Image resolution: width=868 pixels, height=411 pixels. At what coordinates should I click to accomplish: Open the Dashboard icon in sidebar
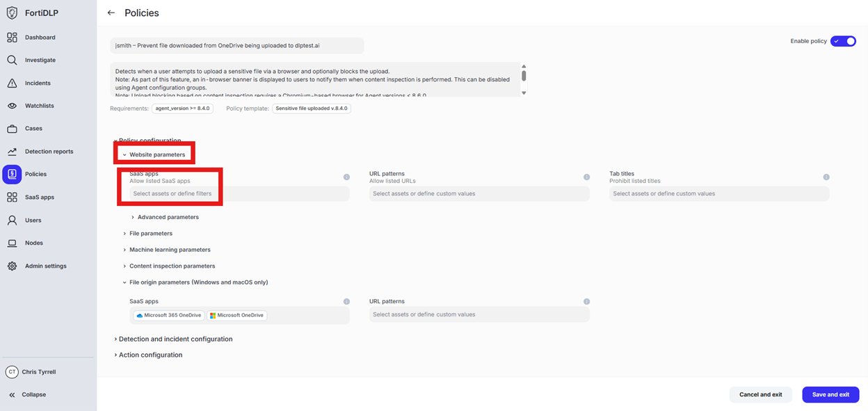click(x=12, y=38)
